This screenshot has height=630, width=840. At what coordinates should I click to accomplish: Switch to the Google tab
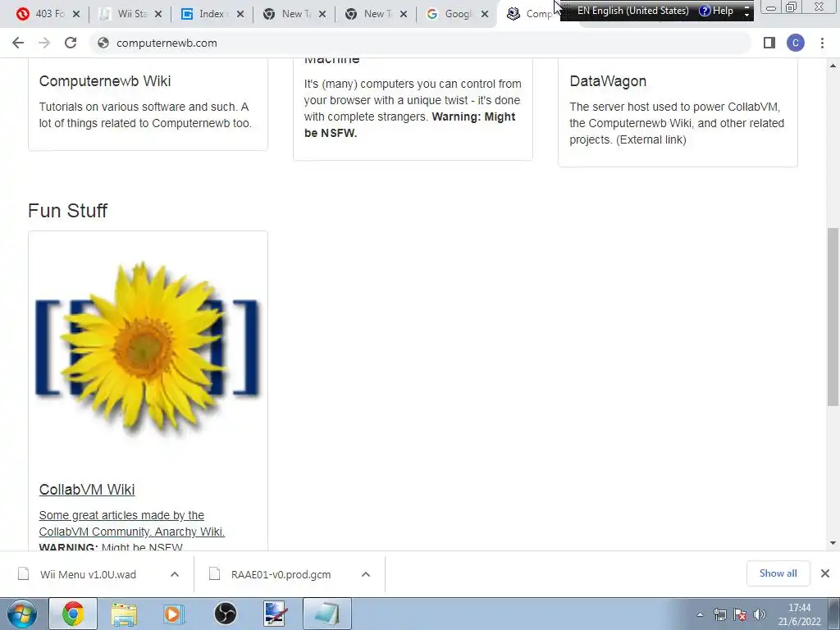click(x=452, y=14)
